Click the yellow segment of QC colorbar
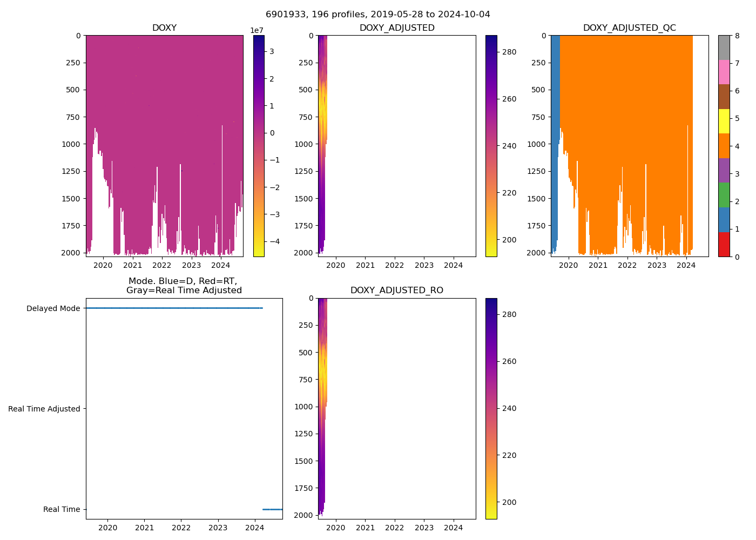This screenshot has width=756, height=540. click(724, 121)
